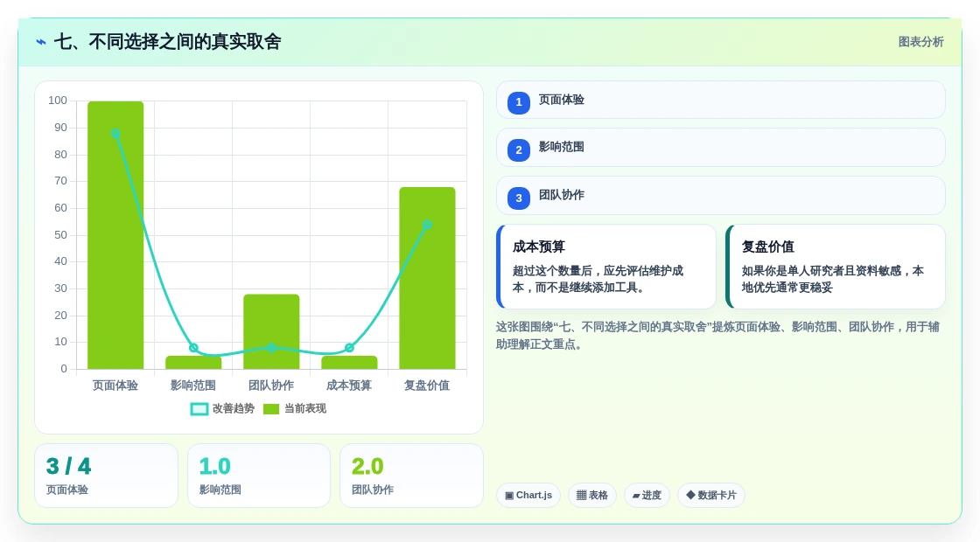Image resolution: width=980 pixels, height=542 pixels.
Task: Click the description paragraph starting 这张图围绕
Action: click(717, 336)
